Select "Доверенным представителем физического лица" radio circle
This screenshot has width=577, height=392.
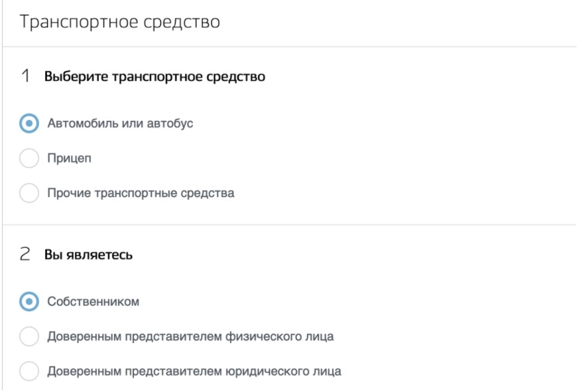click(30, 337)
